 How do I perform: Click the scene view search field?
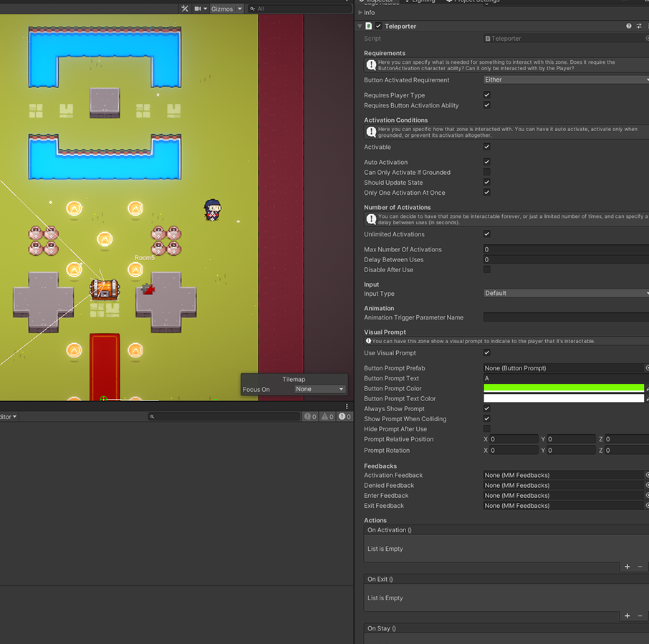click(300, 9)
